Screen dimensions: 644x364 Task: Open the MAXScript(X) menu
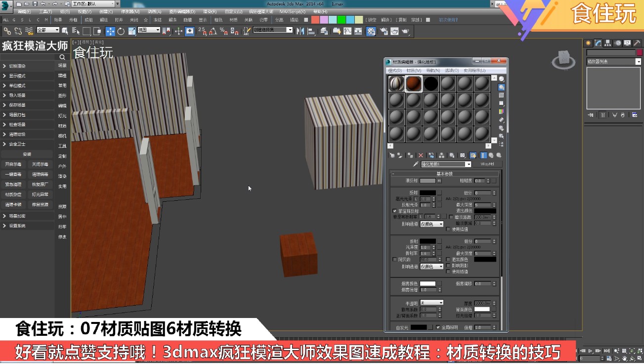click(x=293, y=11)
